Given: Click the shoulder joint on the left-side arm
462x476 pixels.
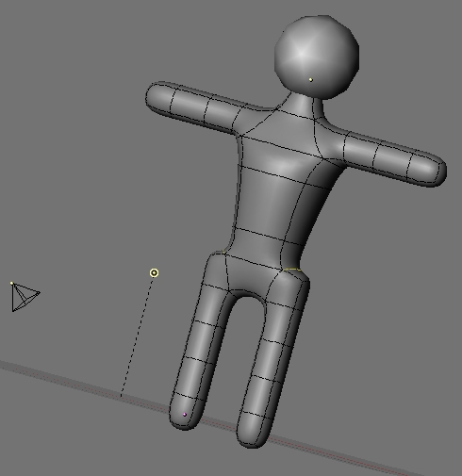Looking at the screenshot, I should tap(248, 121).
